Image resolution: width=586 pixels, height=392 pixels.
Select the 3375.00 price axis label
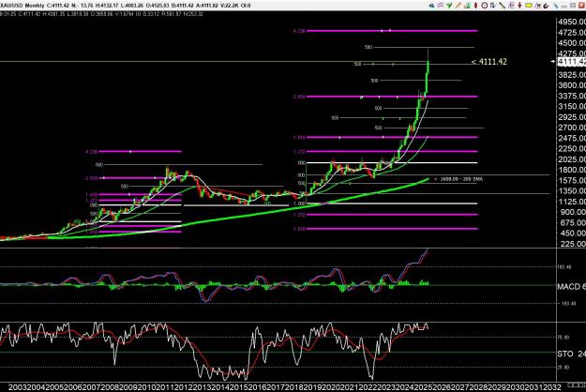coord(571,96)
